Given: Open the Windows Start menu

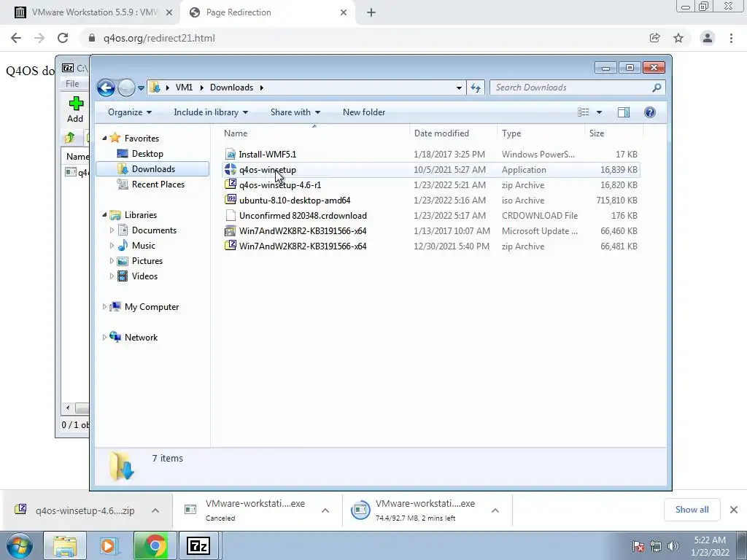Looking at the screenshot, I should tap(20, 545).
